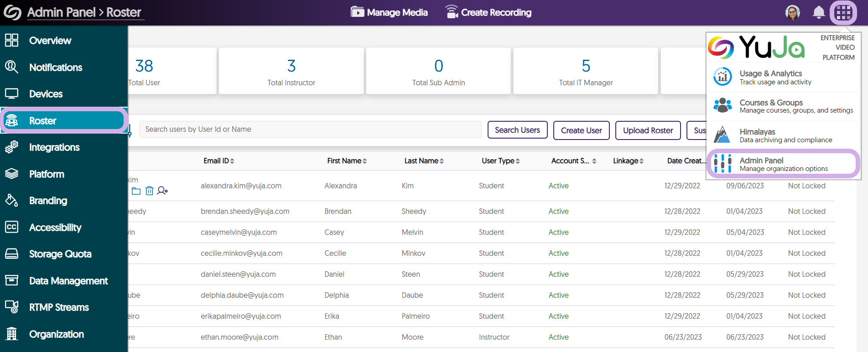The height and width of the screenshot is (352, 868).
Task: Open the user profile avatar
Action: coord(793,12)
